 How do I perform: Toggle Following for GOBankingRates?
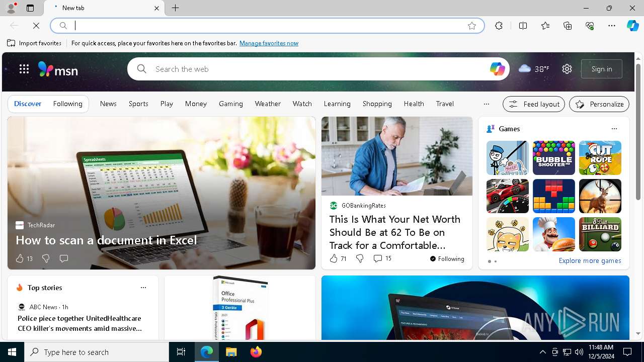tap(447, 259)
